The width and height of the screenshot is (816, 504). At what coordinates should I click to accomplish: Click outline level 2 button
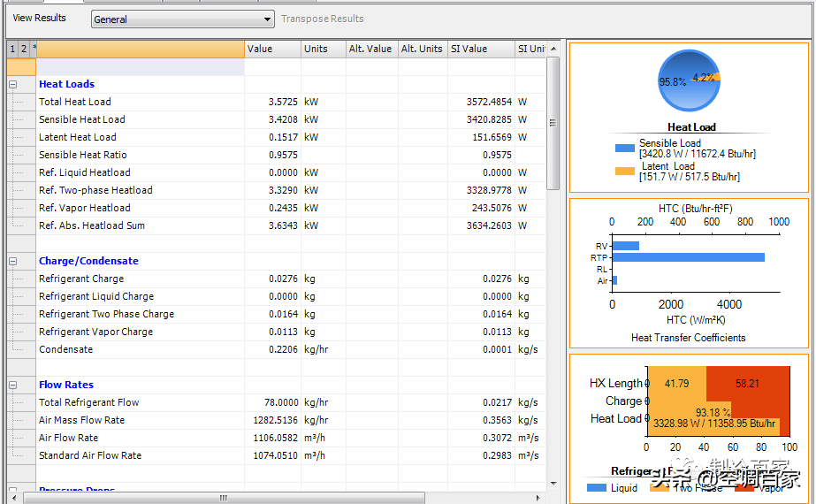coord(24,49)
